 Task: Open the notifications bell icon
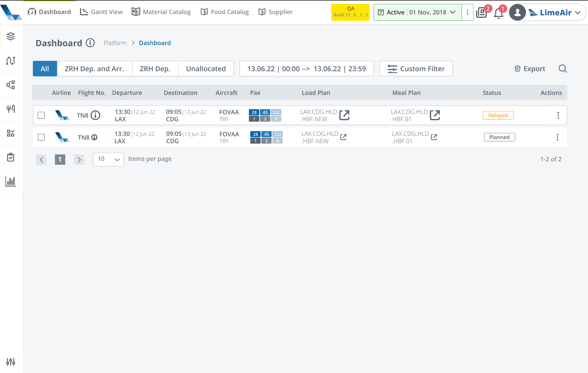click(498, 13)
